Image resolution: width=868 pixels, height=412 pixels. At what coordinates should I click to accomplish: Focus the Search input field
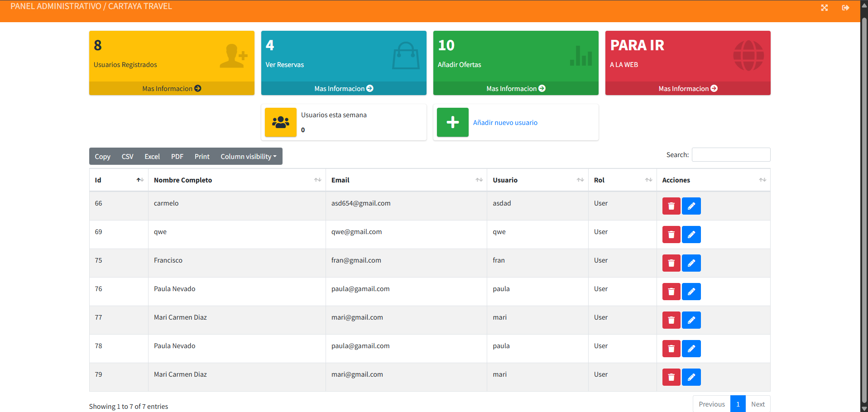[731, 155]
